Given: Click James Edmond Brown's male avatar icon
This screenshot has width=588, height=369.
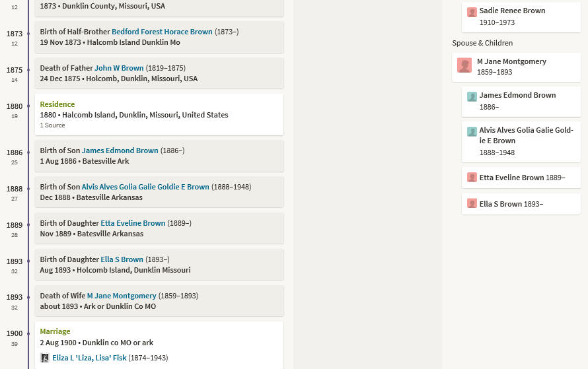Looking at the screenshot, I should point(472,96).
